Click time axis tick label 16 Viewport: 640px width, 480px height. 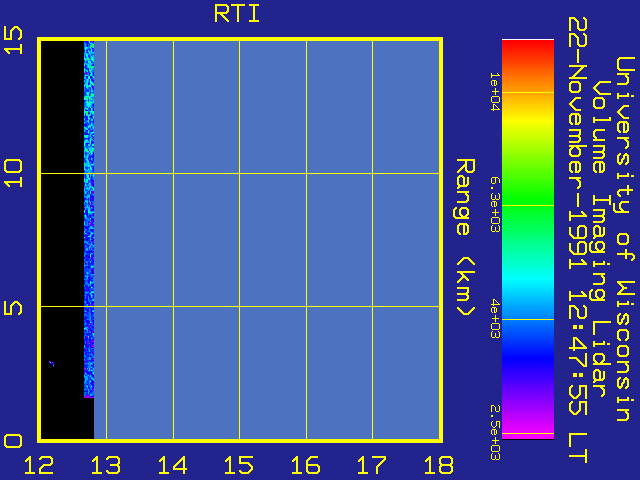point(306,464)
